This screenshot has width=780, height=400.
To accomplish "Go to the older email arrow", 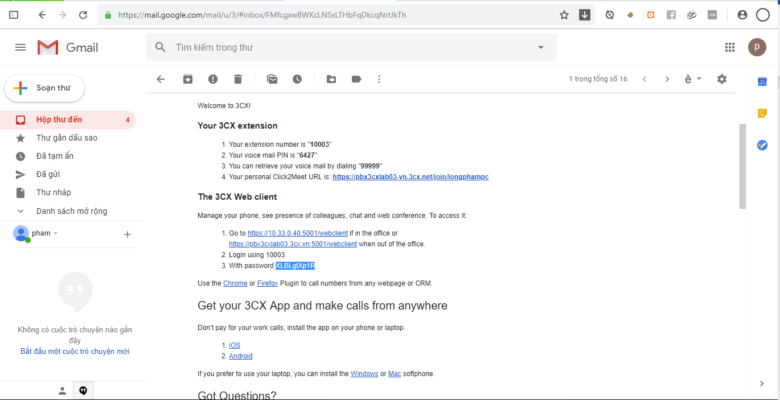I will [x=668, y=79].
